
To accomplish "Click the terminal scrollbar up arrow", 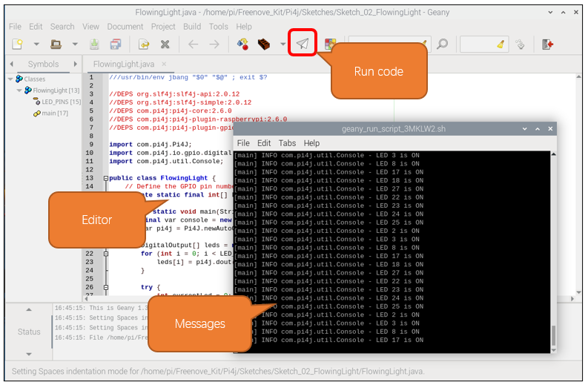I will click(x=553, y=154).
